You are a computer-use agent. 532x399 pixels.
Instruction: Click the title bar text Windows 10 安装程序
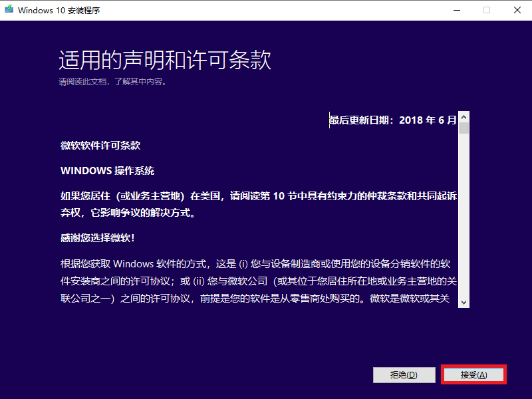pyautogui.click(x=60, y=10)
